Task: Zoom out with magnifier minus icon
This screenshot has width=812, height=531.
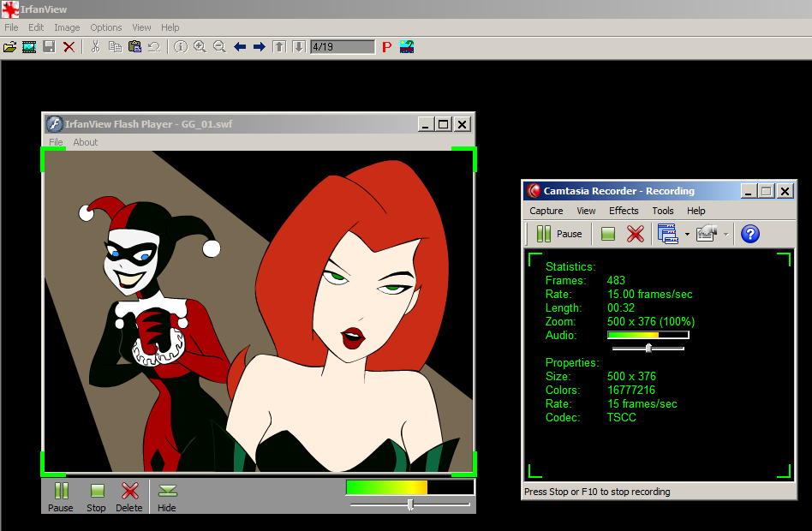Action: [x=219, y=47]
